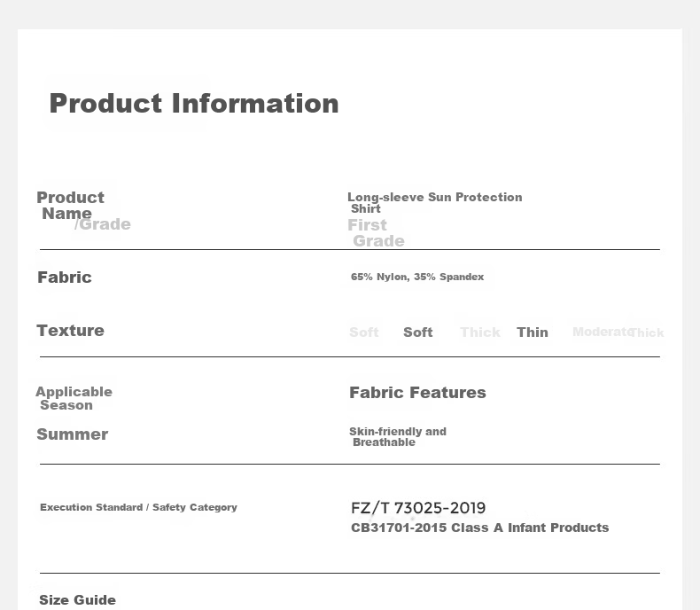Click 'CB31701-2015 Class A Infant Products' text

coord(479,528)
